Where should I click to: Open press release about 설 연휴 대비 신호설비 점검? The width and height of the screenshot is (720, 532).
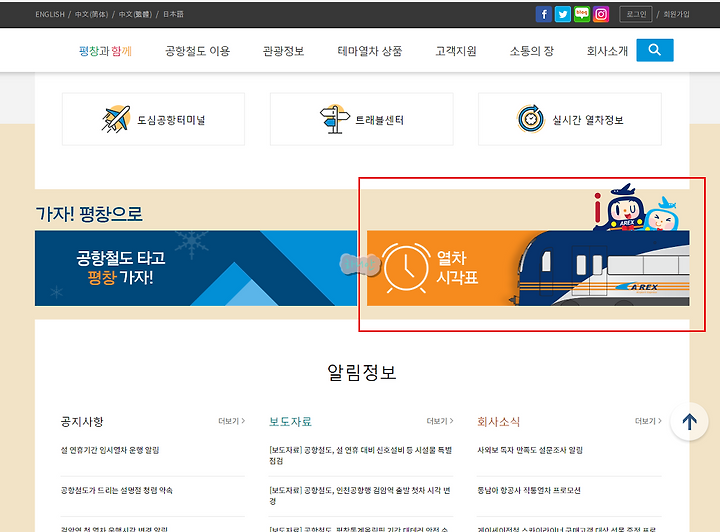pyautogui.click(x=361, y=455)
